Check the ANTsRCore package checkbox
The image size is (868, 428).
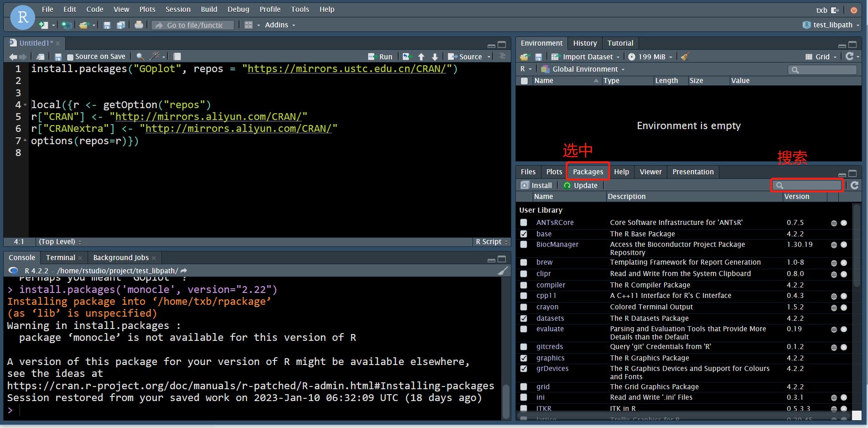tap(524, 223)
